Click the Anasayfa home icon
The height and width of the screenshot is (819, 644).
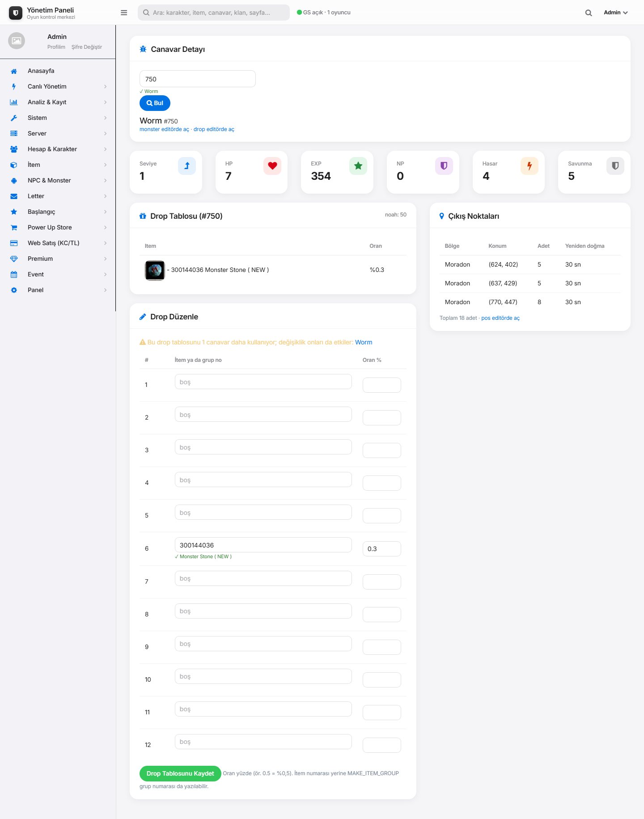(14, 71)
